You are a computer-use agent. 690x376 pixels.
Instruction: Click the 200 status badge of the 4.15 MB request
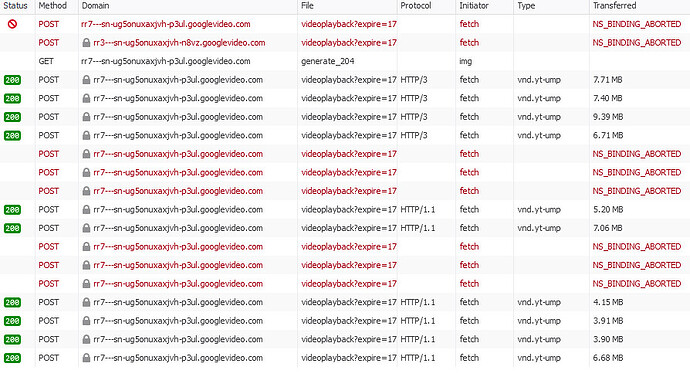(x=12, y=302)
